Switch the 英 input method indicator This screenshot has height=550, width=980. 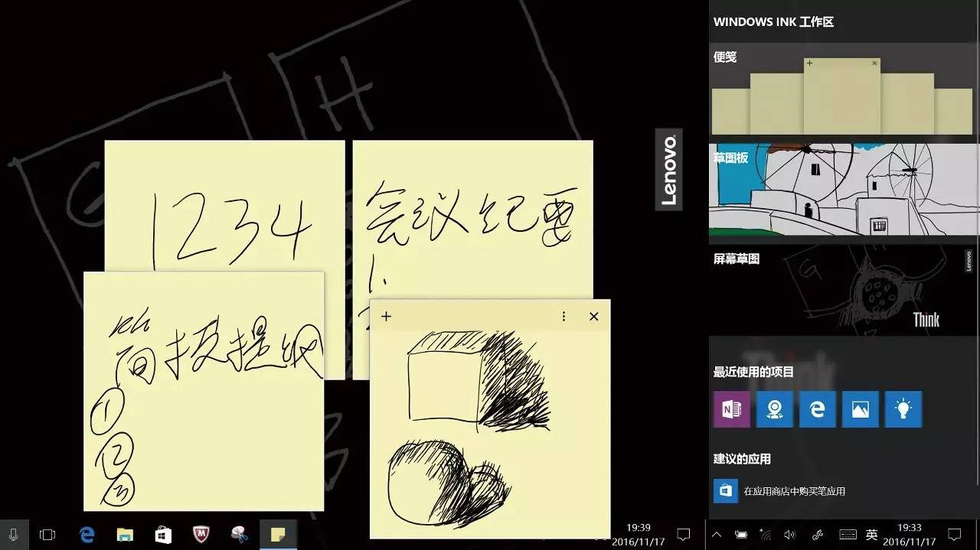coord(871,535)
